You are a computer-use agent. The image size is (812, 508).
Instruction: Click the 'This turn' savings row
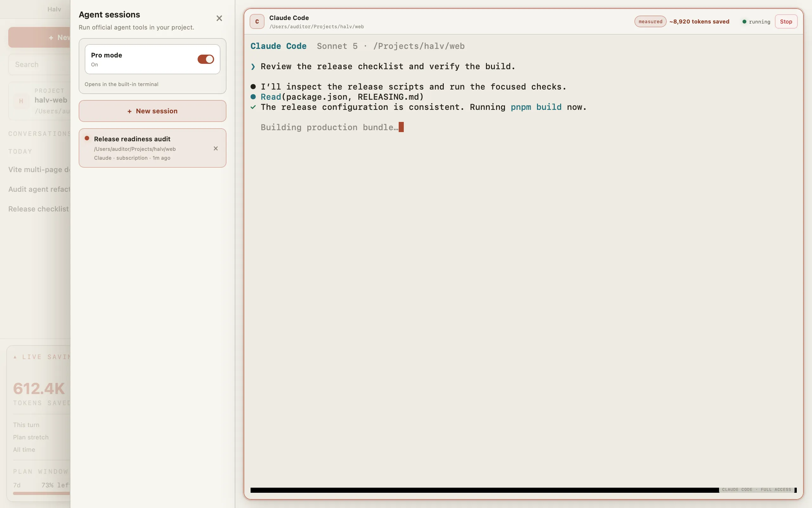[x=26, y=425]
